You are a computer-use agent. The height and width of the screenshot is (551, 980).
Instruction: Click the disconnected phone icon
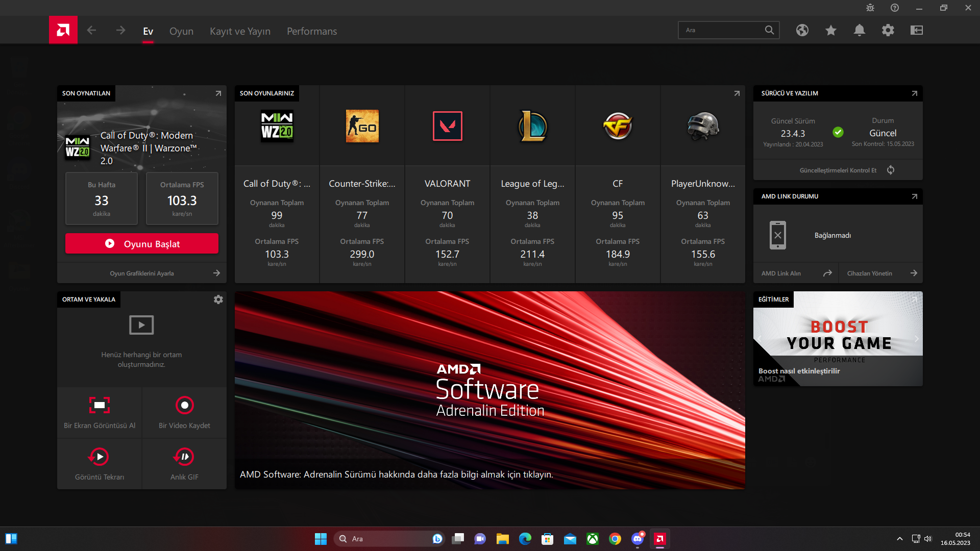(x=778, y=235)
